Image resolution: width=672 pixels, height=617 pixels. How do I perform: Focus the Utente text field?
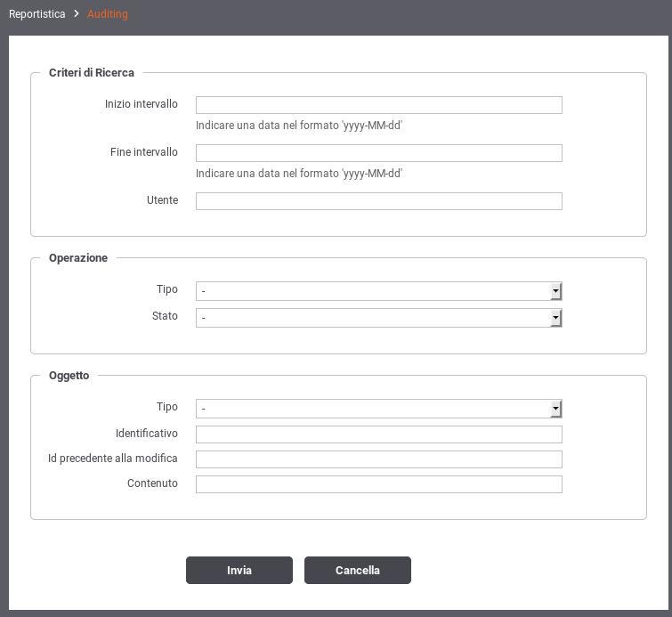(379, 201)
